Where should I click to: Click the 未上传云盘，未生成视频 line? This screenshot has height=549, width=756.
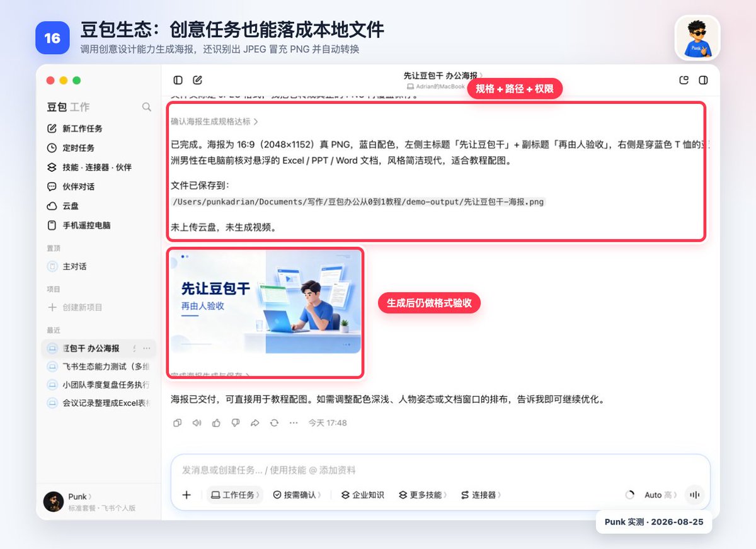tap(224, 227)
